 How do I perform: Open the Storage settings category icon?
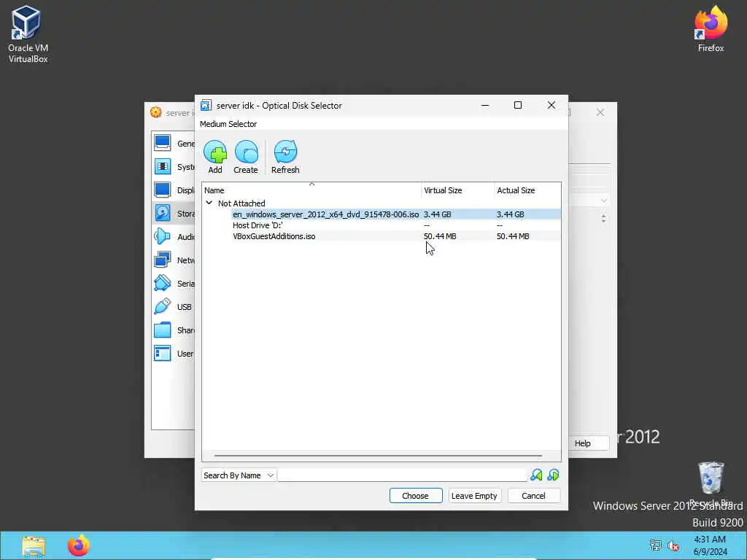[x=163, y=213]
